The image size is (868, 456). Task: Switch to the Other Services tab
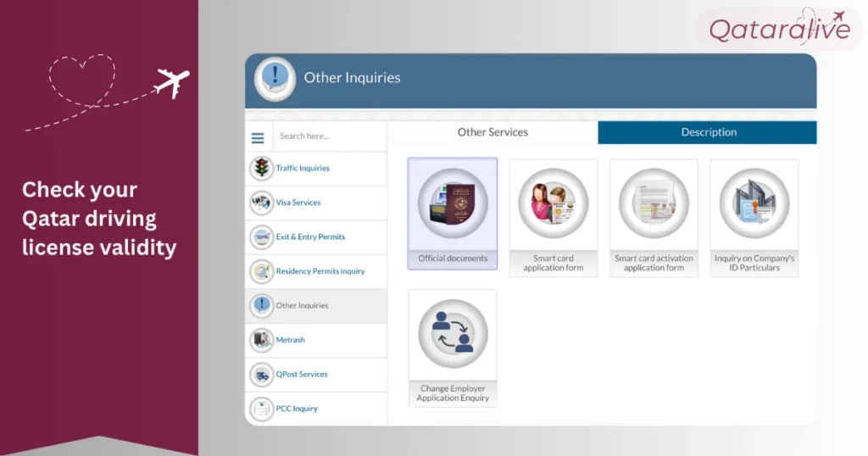coord(492,132)
